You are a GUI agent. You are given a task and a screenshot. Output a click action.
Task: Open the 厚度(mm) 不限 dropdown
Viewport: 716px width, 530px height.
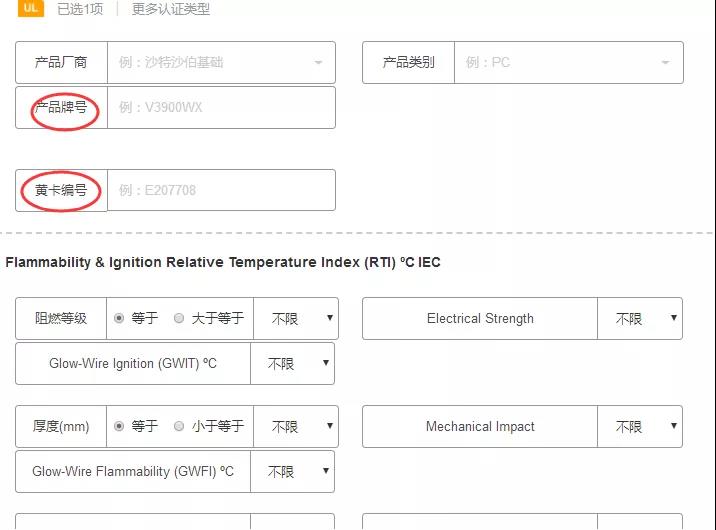295,426
